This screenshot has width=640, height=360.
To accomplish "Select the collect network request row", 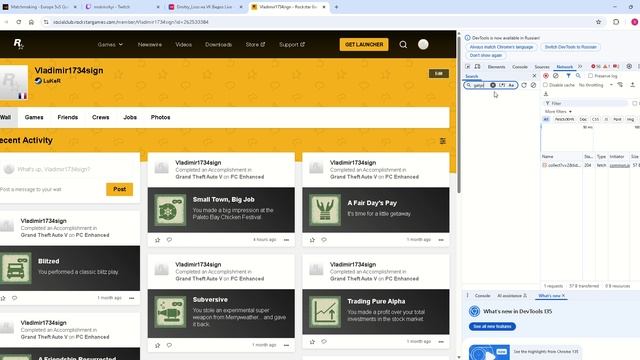I will click(590, 165).
